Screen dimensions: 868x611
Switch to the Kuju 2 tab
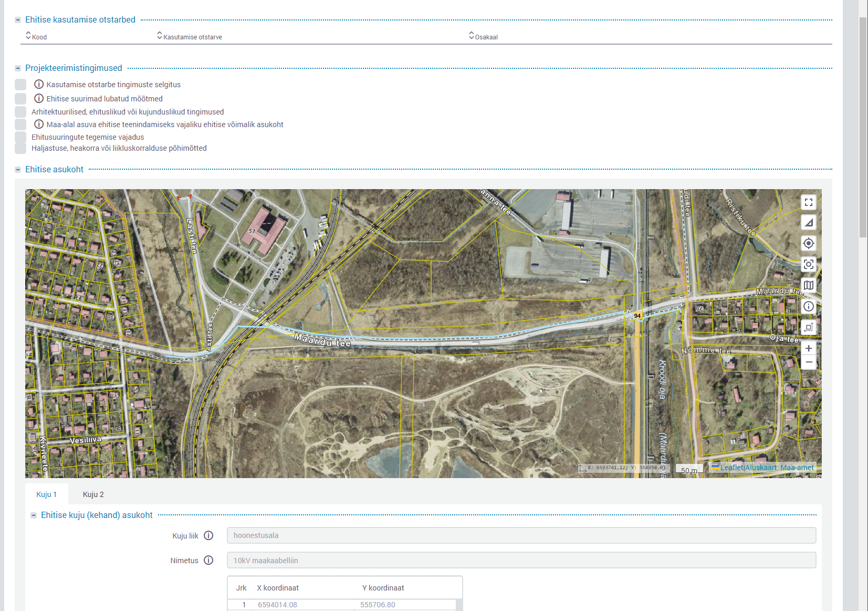point(93,494)
